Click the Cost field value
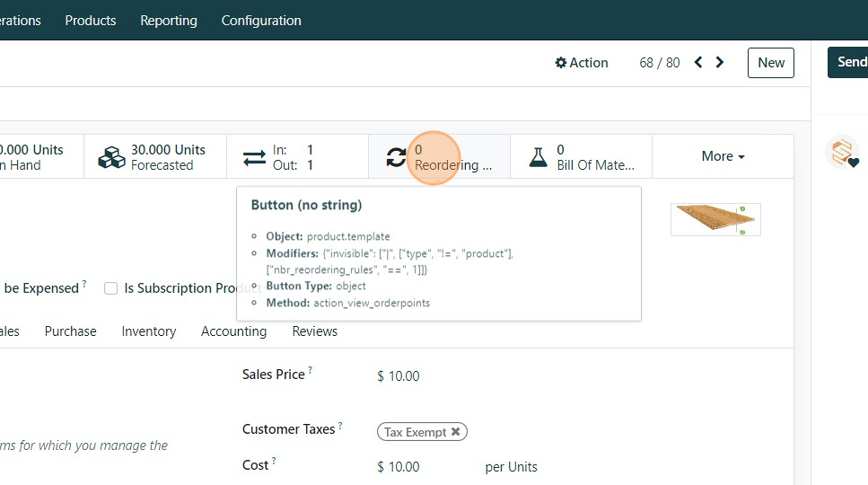Screen dimensions: 868x485 pos(399,467)
